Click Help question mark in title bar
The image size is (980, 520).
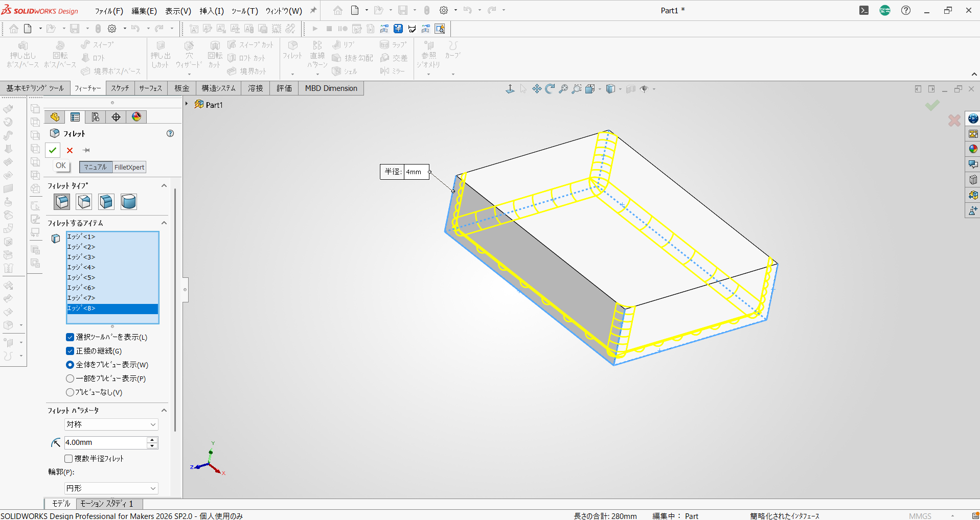point(906,10)
